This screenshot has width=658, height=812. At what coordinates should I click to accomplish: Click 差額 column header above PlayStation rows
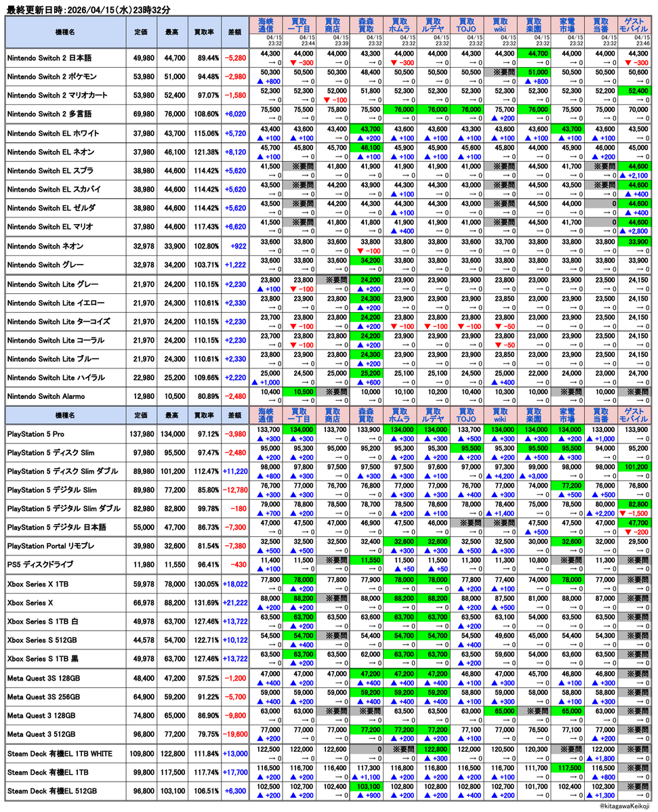[234, 415]
